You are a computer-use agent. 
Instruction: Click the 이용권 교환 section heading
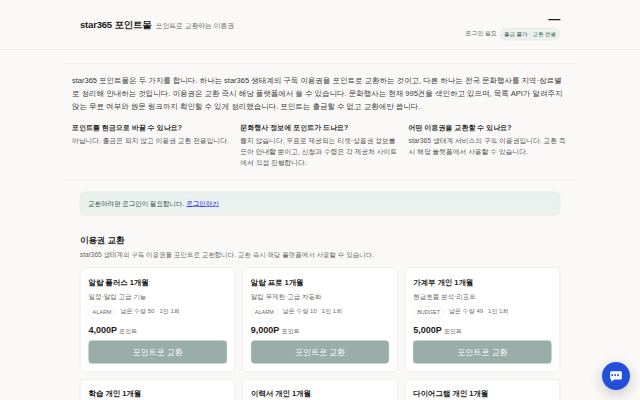tap(102, 240)
